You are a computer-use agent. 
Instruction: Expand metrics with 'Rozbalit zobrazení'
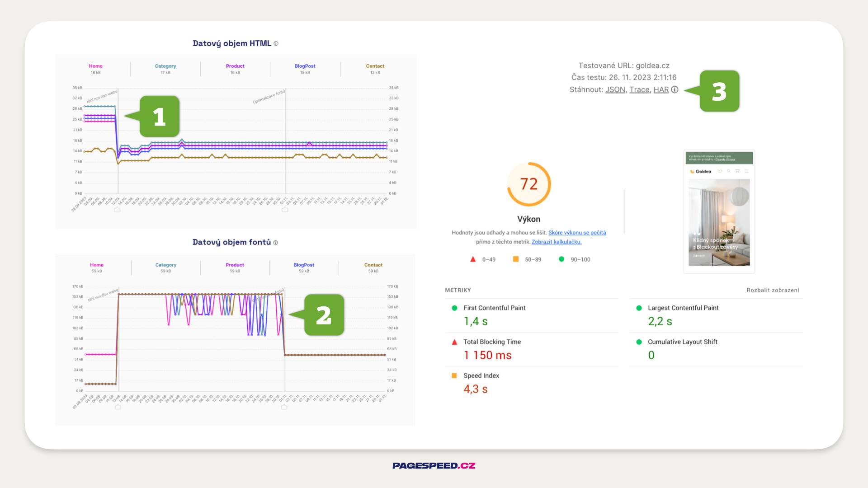click(773, 290)
